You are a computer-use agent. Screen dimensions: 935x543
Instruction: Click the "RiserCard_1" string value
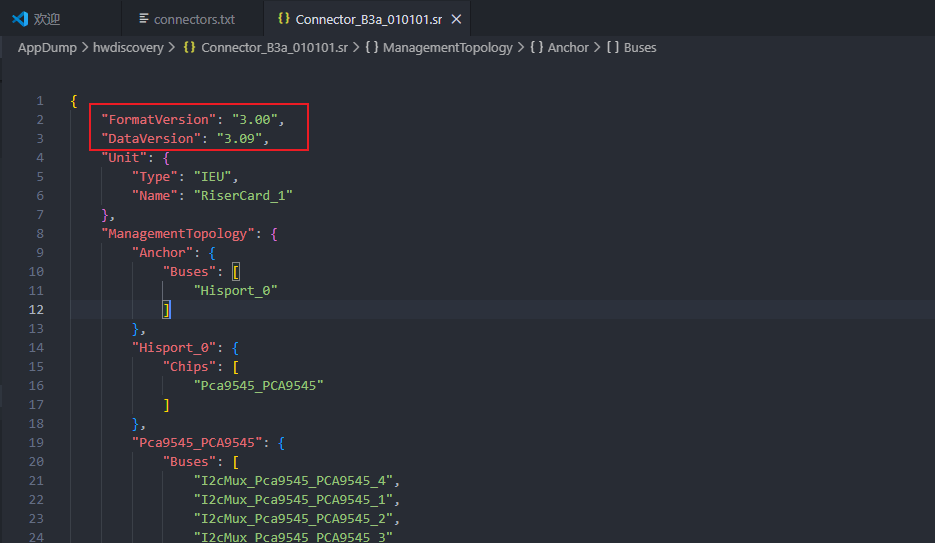(x=243, y=196)
